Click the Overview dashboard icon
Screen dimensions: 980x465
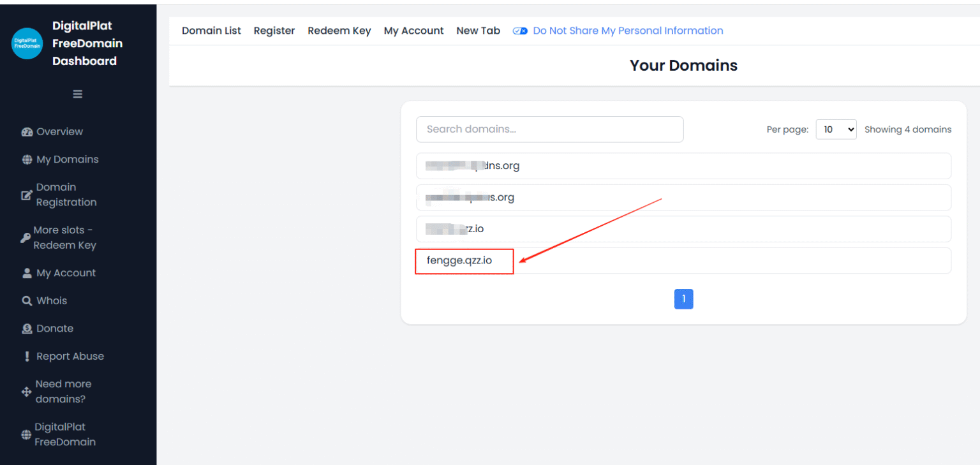[27, 132]
